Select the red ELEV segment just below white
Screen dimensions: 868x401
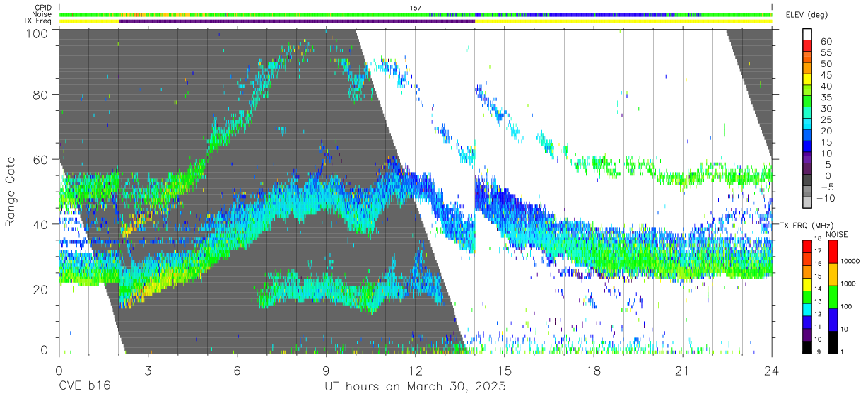[x=807, y=45]
